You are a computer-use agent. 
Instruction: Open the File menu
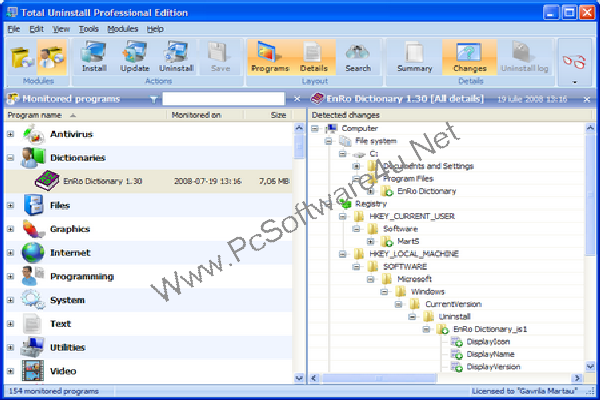(14, 29)
